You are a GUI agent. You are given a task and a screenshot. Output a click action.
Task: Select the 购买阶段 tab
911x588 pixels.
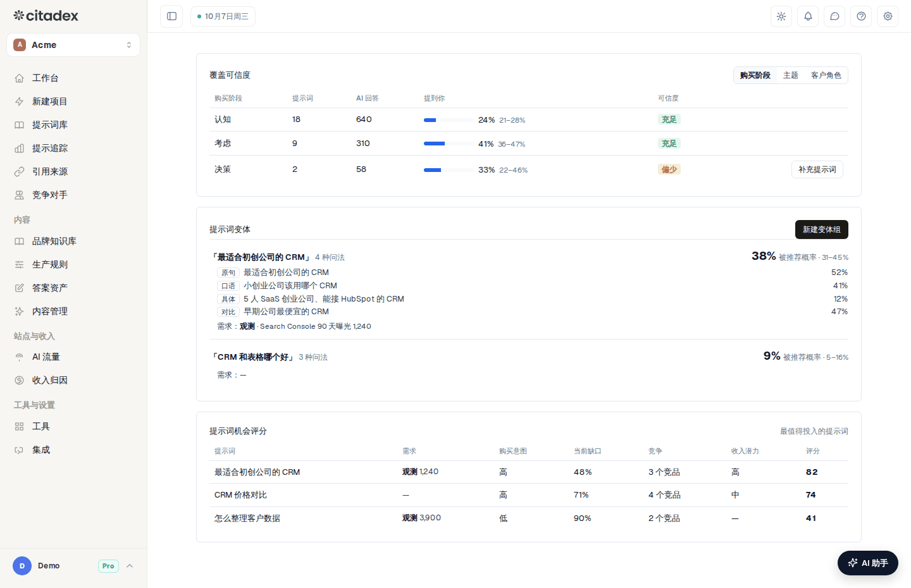[755, 75]
